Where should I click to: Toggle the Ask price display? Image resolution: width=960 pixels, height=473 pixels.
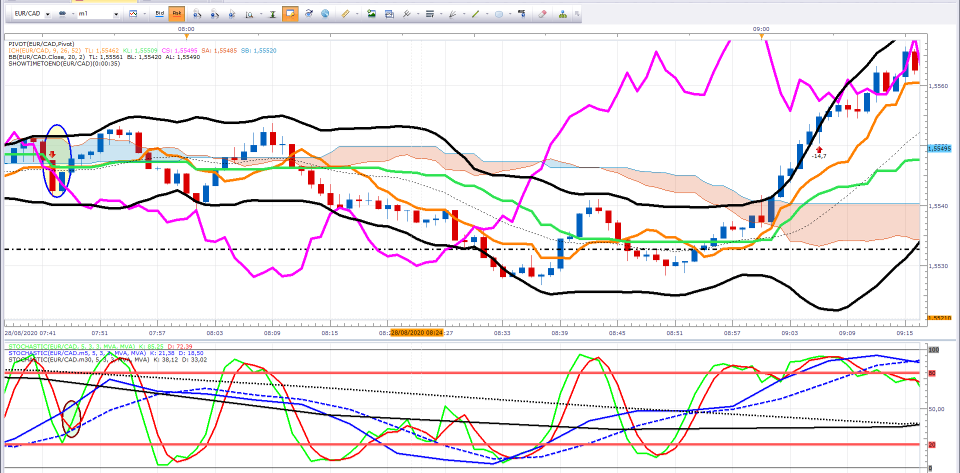[x=177, y=13]
